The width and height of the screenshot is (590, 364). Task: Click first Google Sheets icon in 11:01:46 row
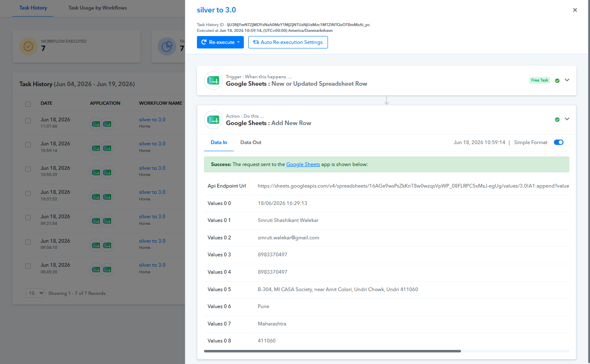96,124
